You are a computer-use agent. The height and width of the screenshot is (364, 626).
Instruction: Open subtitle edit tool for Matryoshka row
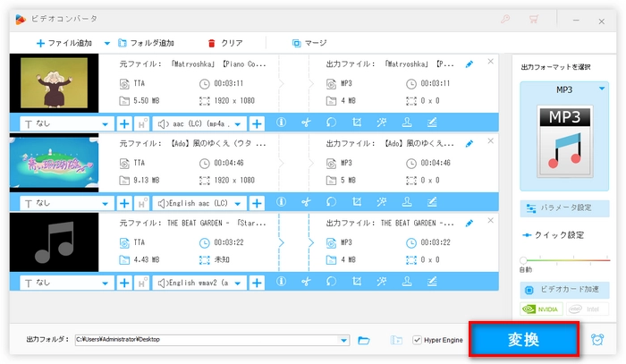(x=432, y=123)
